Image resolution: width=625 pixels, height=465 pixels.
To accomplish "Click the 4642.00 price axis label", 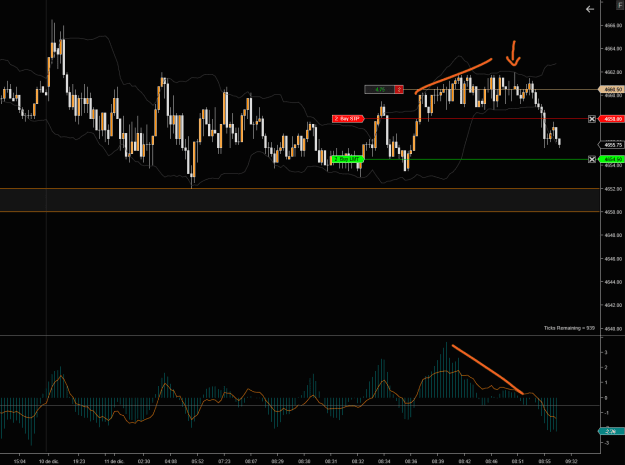I will (613, 305).
